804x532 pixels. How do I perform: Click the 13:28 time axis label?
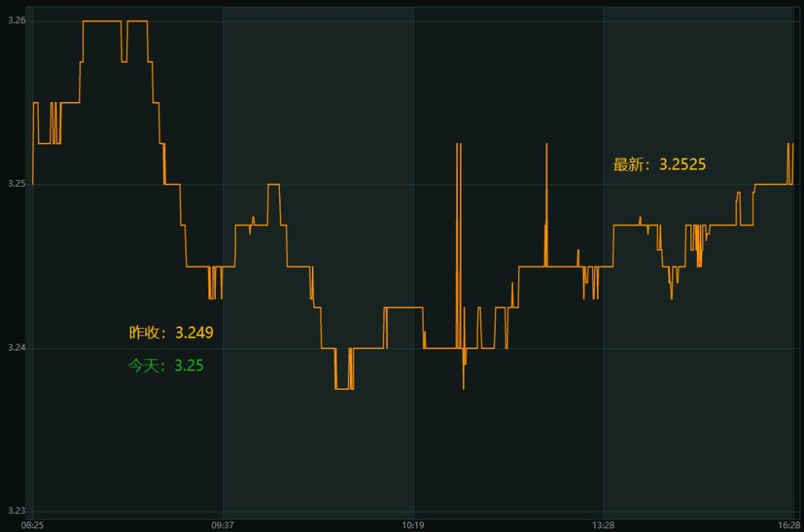[603, 525]
